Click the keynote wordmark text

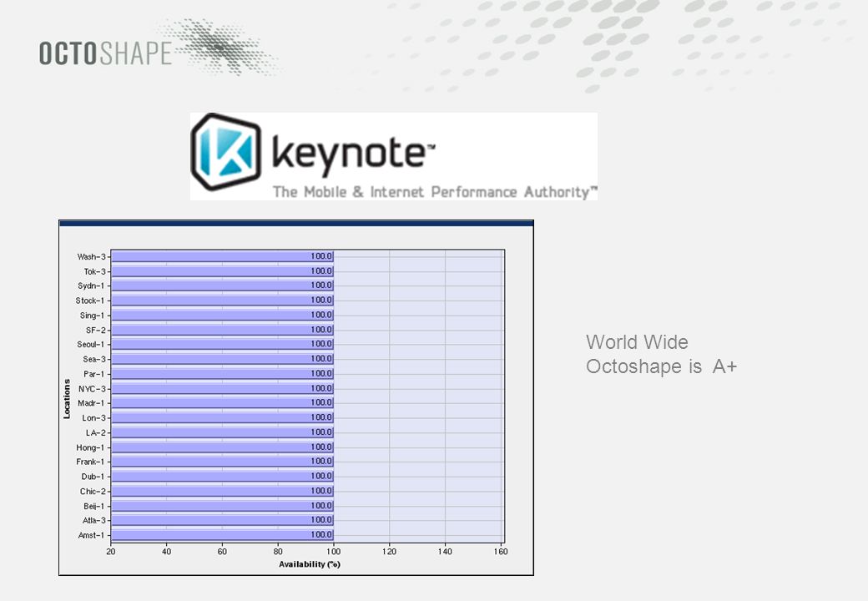pyautogui.click(x=354, y=154)
